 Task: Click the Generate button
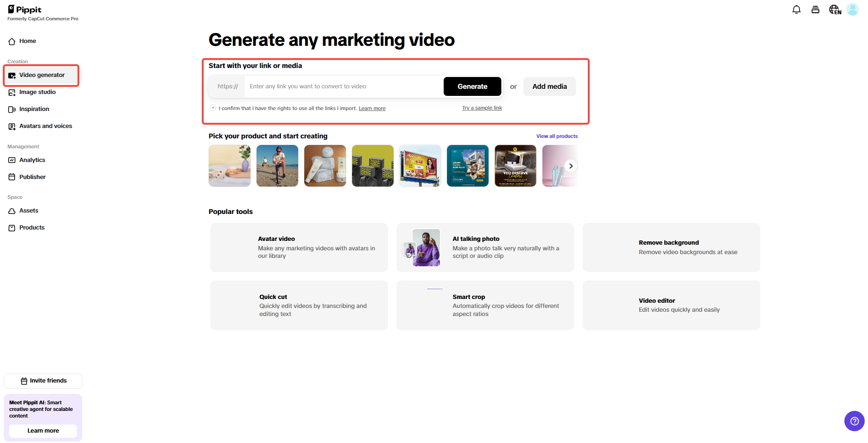pyautogui.click(x=472, y=86)
